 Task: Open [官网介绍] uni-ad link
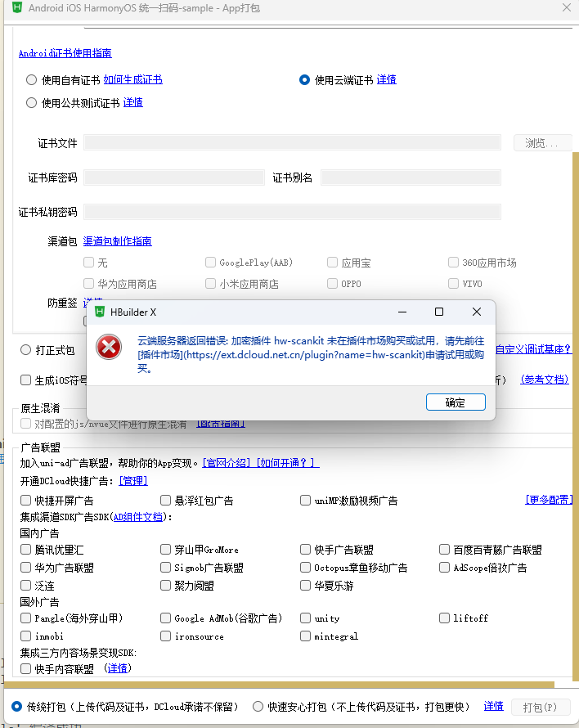227,463
